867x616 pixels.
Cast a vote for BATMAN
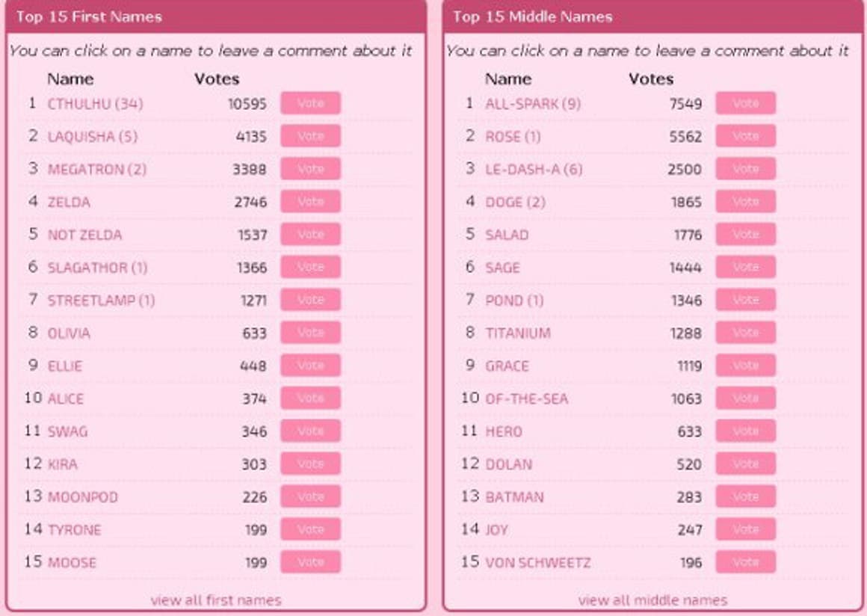click(745, 496)
